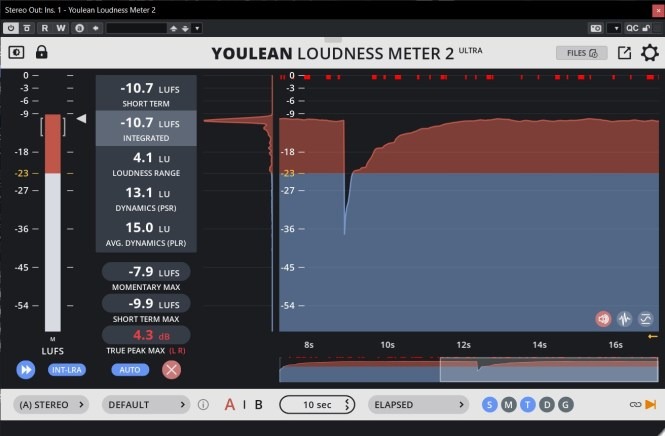Click AVG. DYNAMICS (PLR) 15.0 LU readout
Viewport: 665px width, 436px height.
(146, 233)
